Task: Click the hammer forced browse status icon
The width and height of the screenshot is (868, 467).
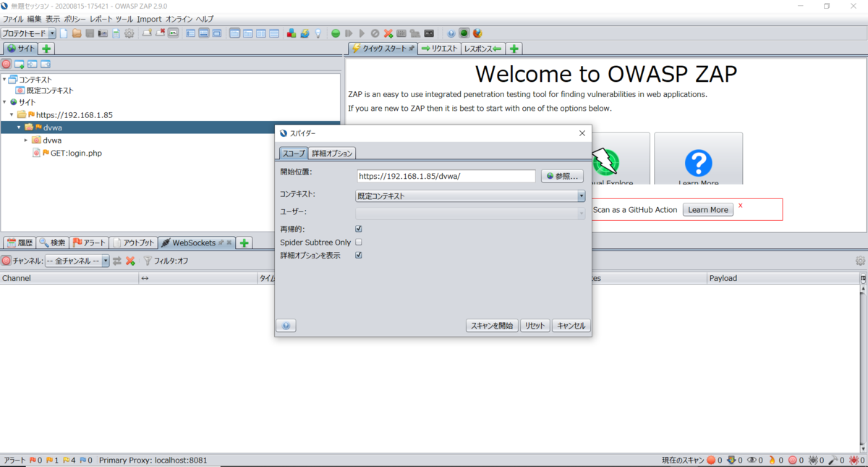Action: 833,460
